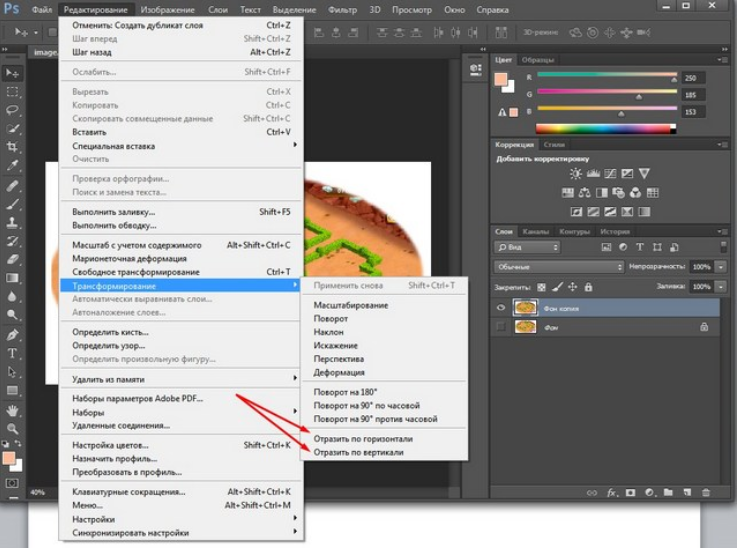Add a Curves adjustment icon
This screenshot has width=737, height=549.
[x=610, y=174]
